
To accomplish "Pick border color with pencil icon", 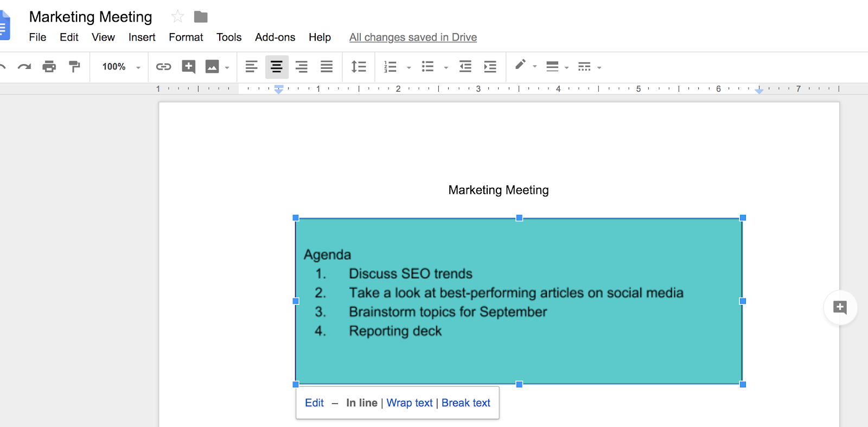I will 520,66.
